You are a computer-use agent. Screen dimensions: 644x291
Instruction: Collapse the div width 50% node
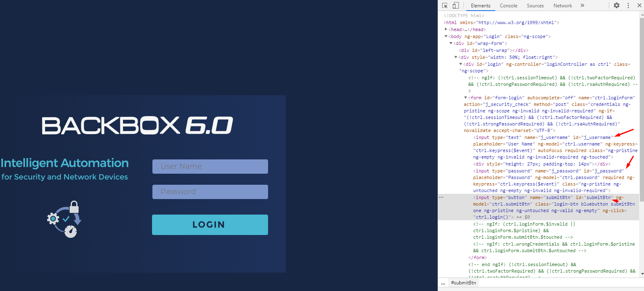point(456,57)
